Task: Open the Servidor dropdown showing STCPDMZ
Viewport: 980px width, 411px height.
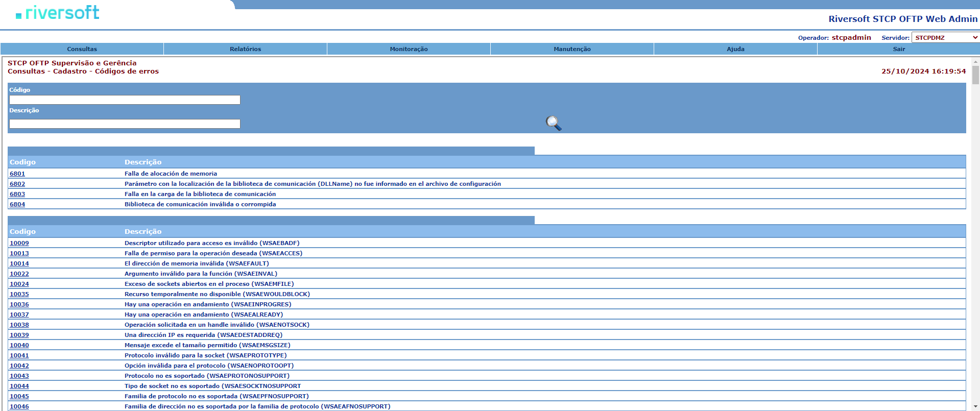Action: coord(946,37)
